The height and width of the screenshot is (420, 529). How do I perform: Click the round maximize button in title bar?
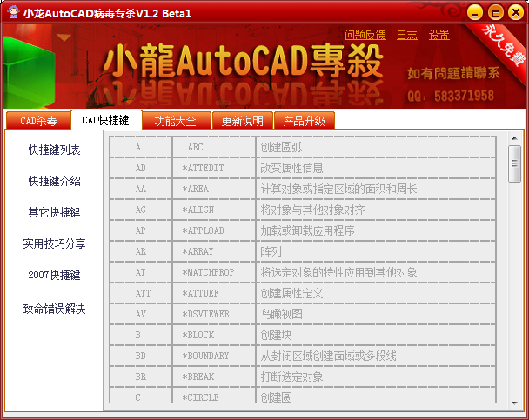coord(494,12)
